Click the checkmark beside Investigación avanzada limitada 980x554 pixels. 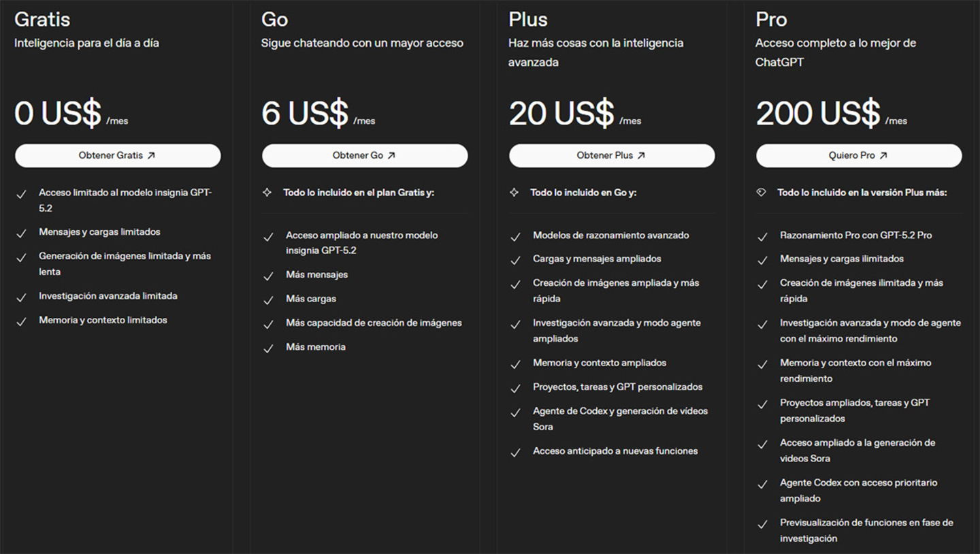pyautogui.click(x=21, y=297)
